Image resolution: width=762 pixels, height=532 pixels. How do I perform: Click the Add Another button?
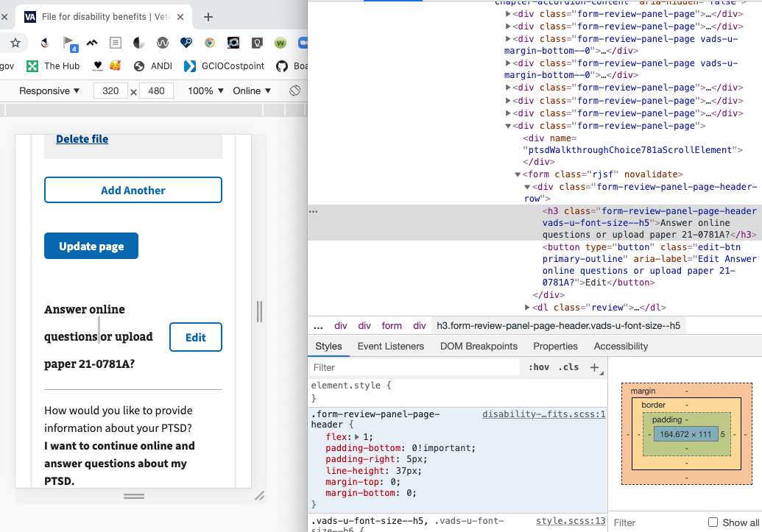tap(133, 190)
